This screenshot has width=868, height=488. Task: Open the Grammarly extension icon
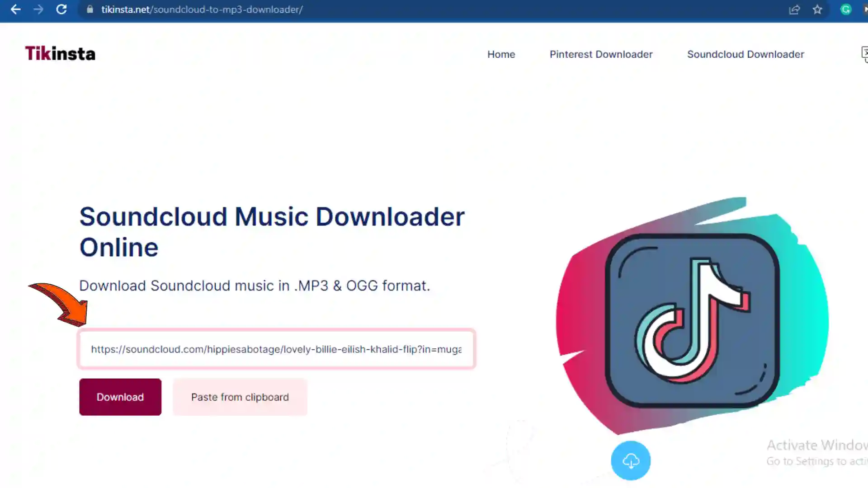[x=846, y=9]
